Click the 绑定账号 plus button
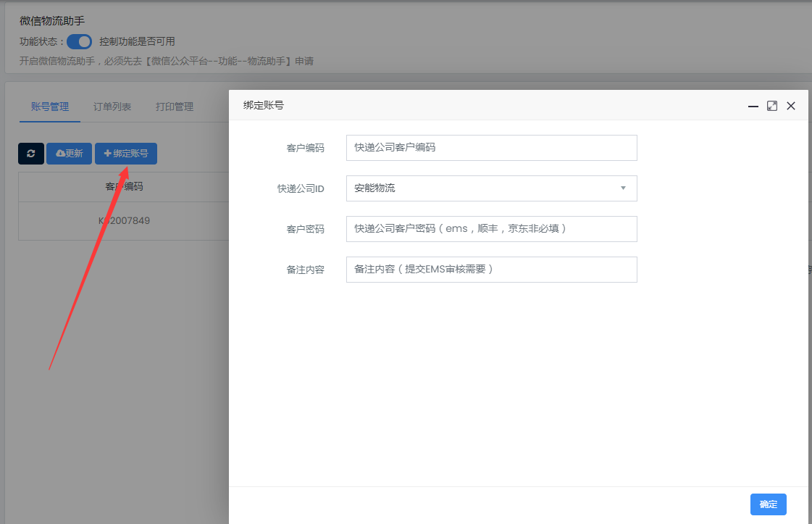The width and height of the screenshot is (812, 524). [x=126, y=154]
